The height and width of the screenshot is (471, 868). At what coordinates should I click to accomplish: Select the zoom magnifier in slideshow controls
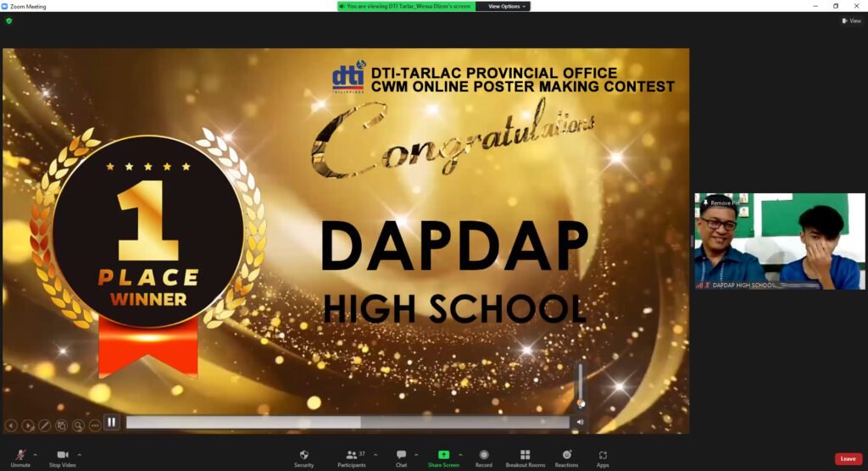click(x=78, y=425)
